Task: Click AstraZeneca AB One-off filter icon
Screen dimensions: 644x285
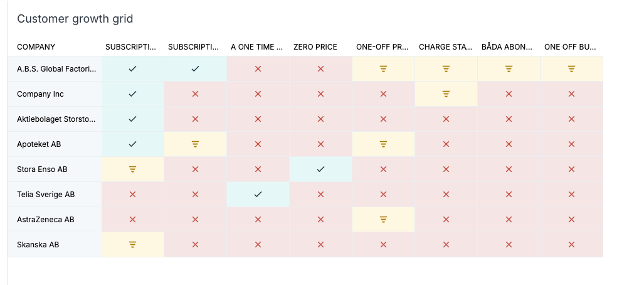Action: (x=383, y=220)
